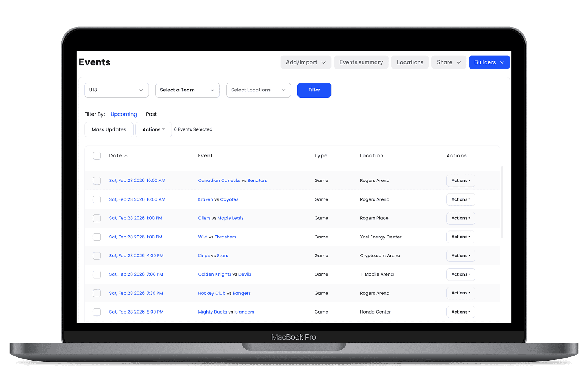Check the Mighty Ducks vs Islanders row
The image size is (588, 374).
pos(97,312)
